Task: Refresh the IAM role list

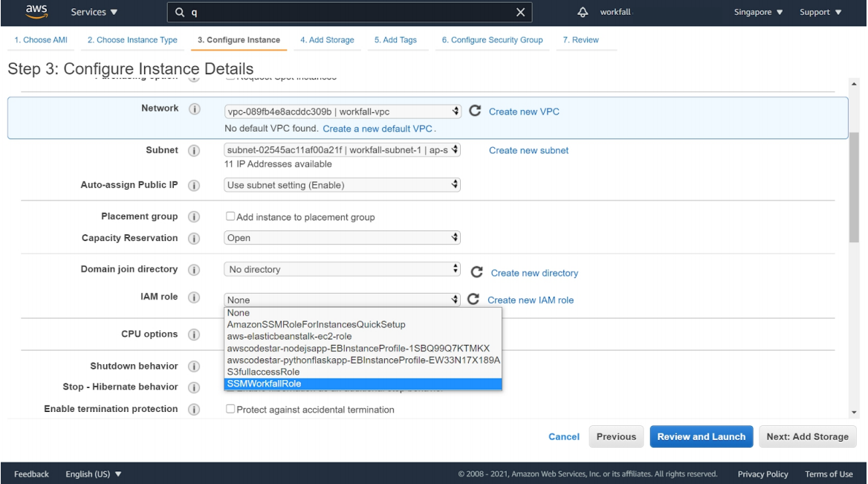Action: (473, 300)
